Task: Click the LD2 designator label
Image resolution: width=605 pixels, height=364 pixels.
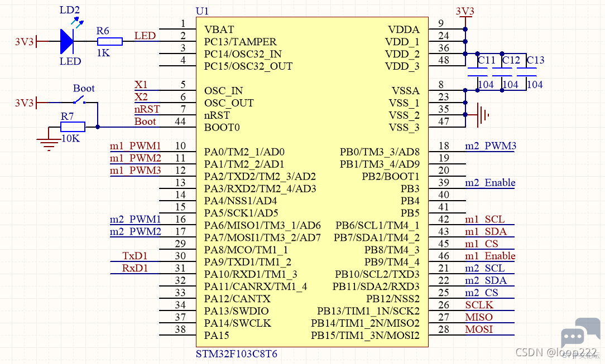Action: coord(69,10)
